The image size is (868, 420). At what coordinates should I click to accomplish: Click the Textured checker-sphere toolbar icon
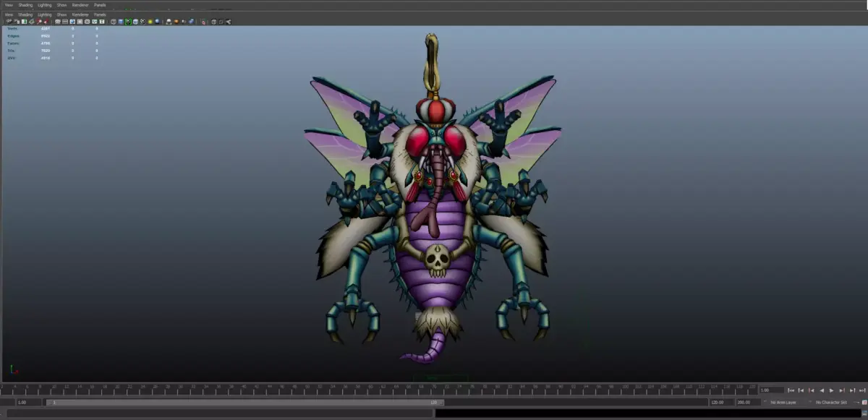(x=142, y=22)
